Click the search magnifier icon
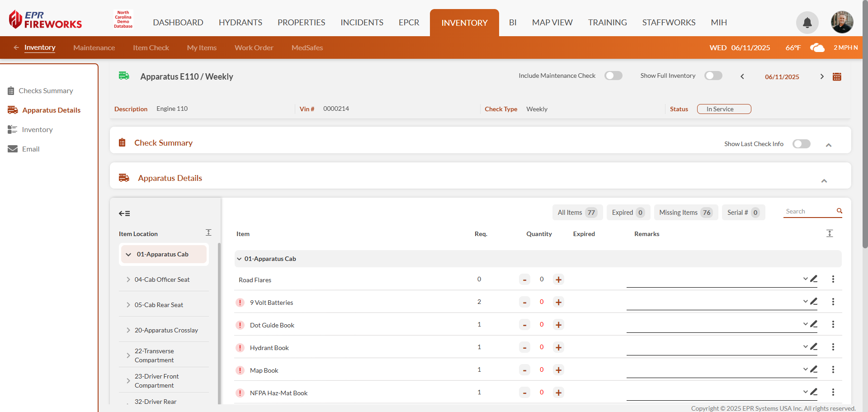This screenshot has width=868, height=412. pyautogui.click(x=839, y=211)
